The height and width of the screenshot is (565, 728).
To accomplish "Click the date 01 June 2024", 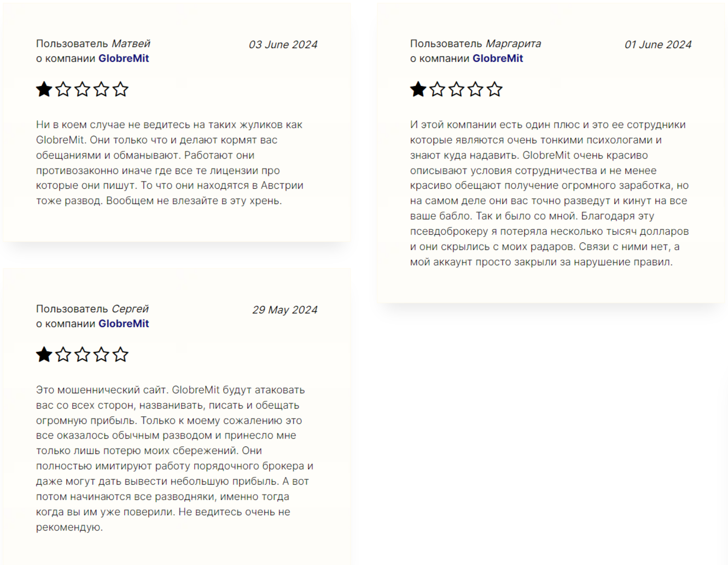I will point(658,45).
